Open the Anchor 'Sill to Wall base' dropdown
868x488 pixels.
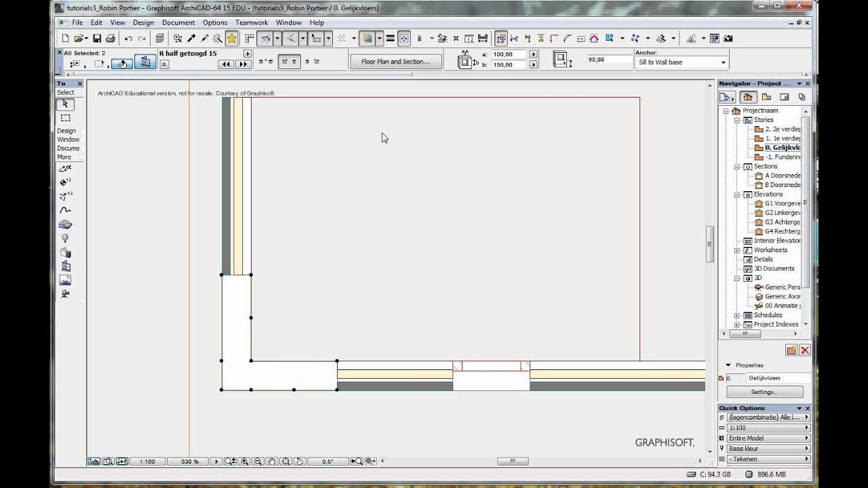(x=682, y=62)
